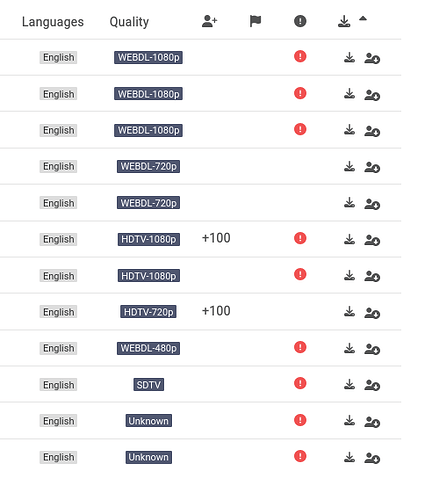Sort by the Languages column header
Screen dimensions: 425x500
click(x=53, y=22)
